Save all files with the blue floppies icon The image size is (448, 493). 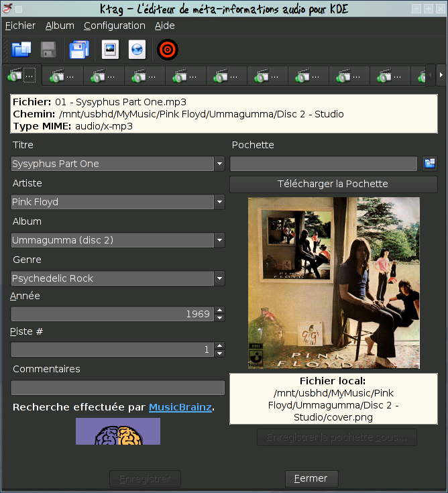pos(79,50)
